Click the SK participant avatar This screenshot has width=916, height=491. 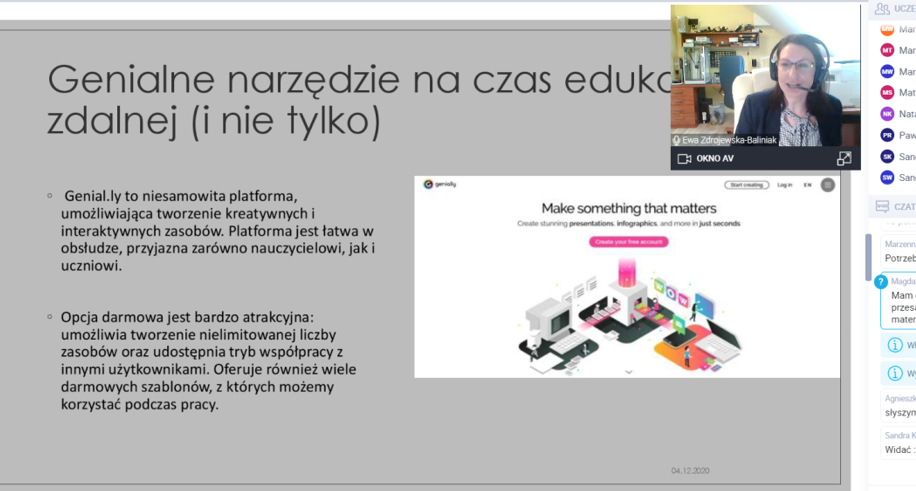pyautogui.click(x=887, y=156)
